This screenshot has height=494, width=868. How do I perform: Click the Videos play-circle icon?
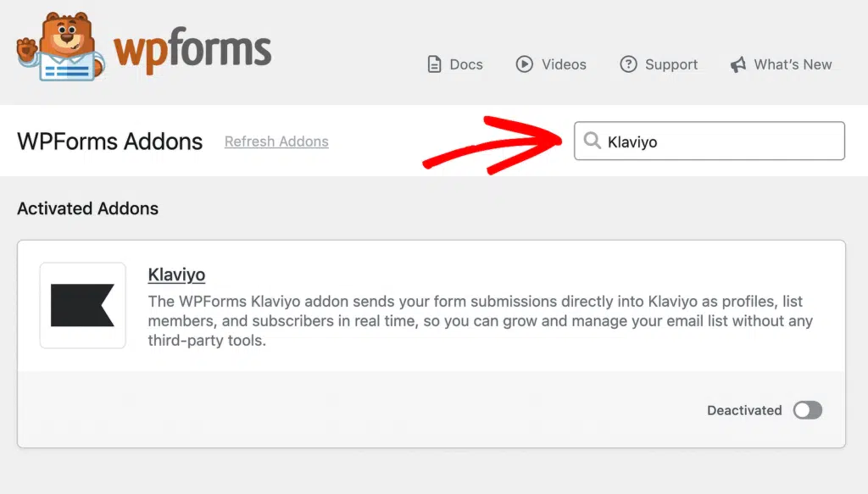tap(524, 64)
